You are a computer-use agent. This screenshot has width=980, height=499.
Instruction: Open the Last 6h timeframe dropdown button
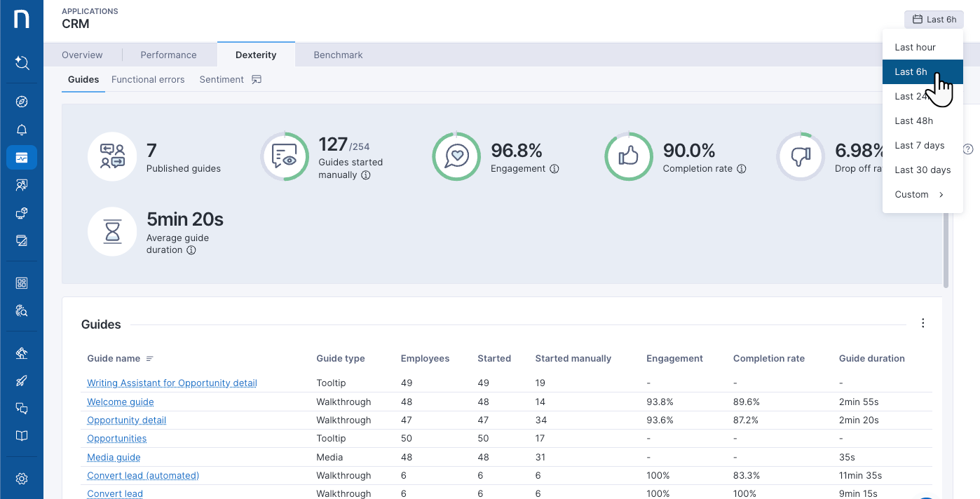934,20
